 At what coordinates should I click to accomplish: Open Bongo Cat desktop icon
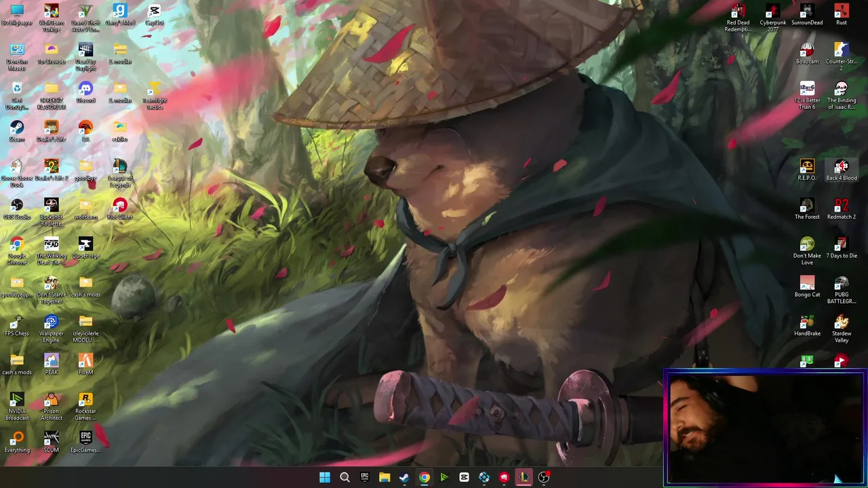click(x=807, y=287)
